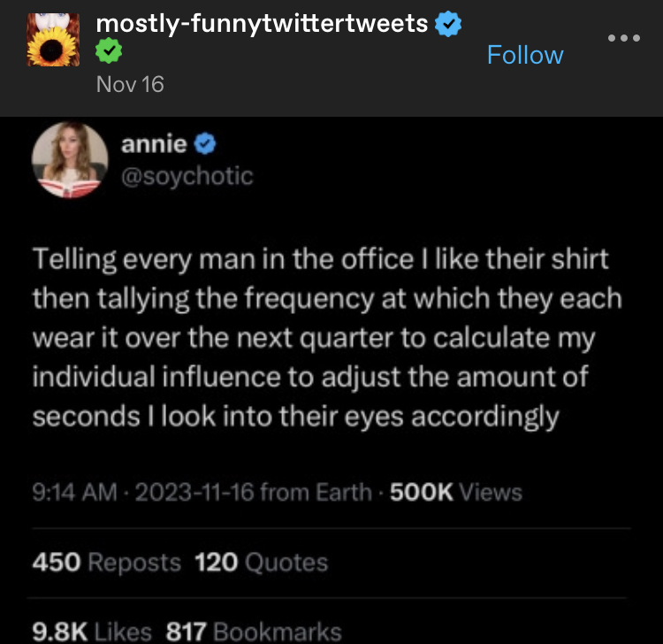Viewport: 663px width, 644px height.
Task: Click the green verified badge under the blog name
Action: pyautogui.click(x=109, y=50)
